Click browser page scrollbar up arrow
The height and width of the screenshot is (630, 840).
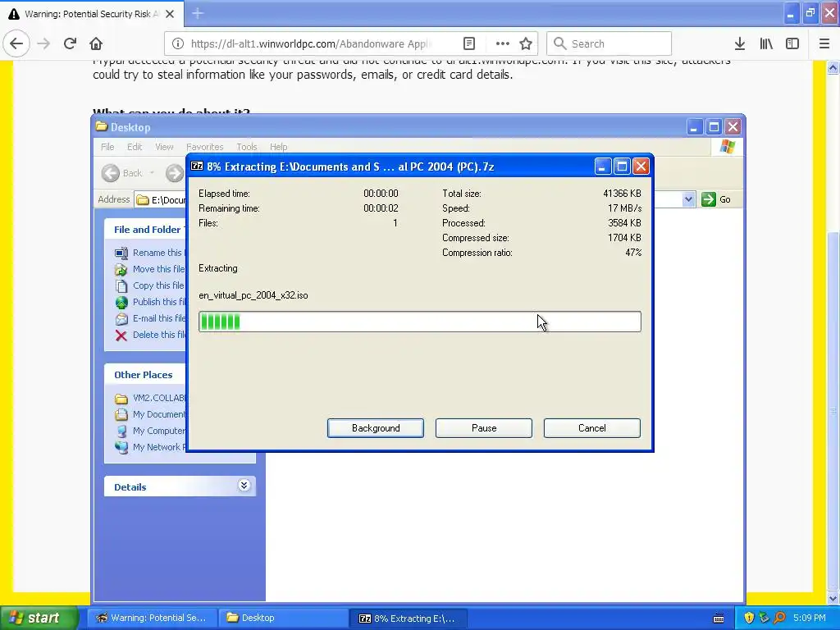(833, 67)
